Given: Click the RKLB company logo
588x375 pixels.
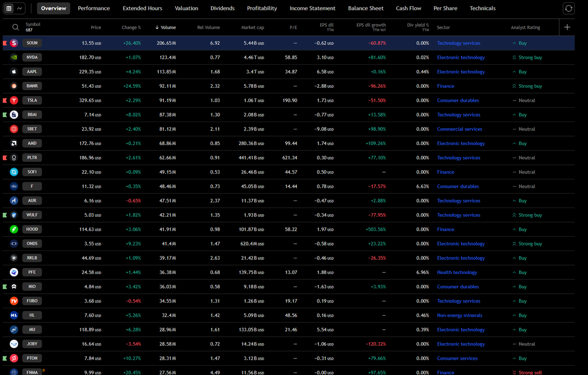Looking at the screenshot, I should coord(14,258).
